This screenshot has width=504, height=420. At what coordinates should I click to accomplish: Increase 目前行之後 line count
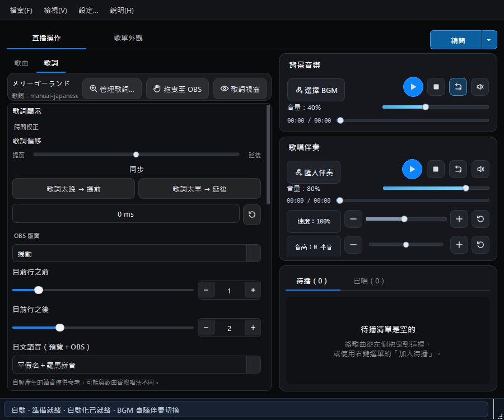pos(253,328)
